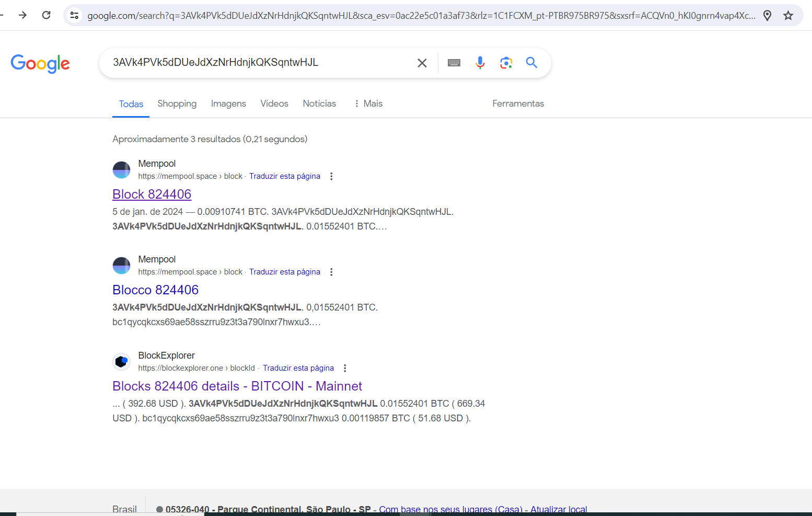812x516 pixels.
Task: Search by image with Google Lens
Action: click(x=506, y=63)
